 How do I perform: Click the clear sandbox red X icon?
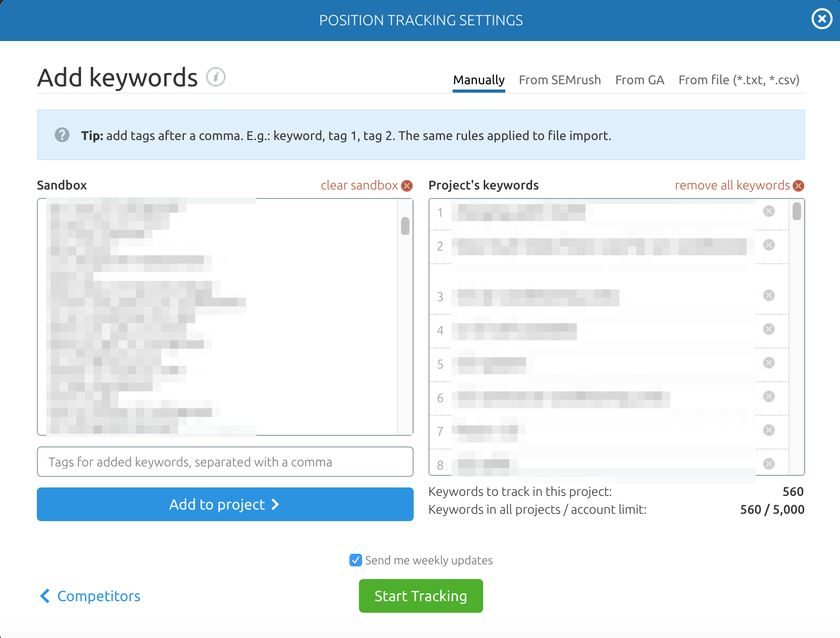[x=407, y=186]
